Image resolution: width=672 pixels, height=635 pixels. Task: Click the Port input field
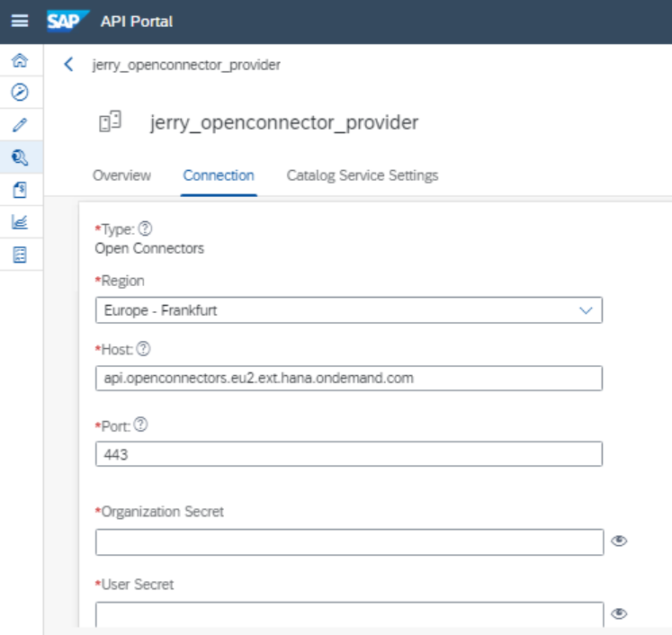[348, 454]
